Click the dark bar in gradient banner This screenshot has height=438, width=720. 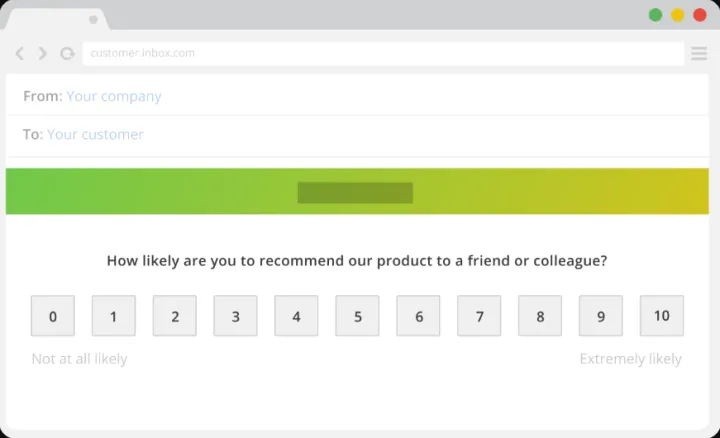point(355,193)
